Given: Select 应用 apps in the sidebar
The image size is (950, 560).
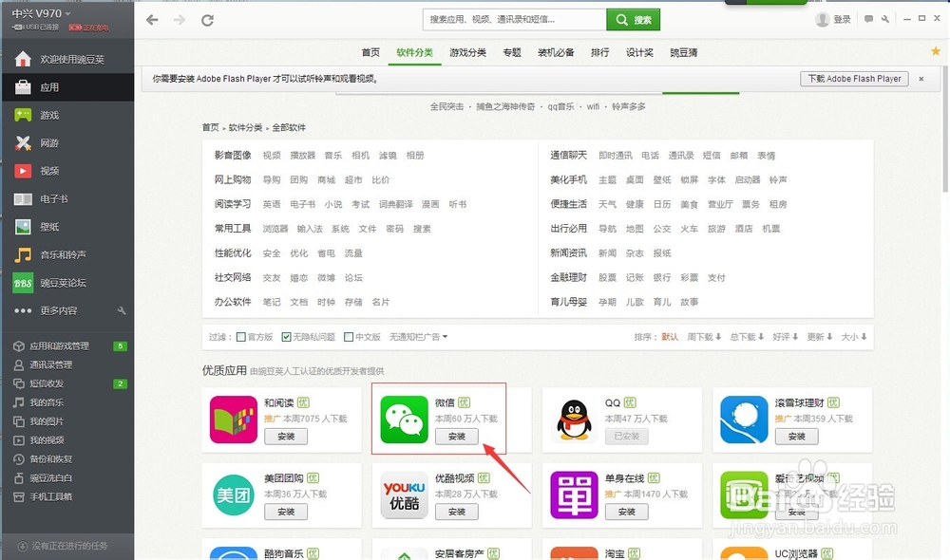Looking at the screenshot, I should pos(67,87).
